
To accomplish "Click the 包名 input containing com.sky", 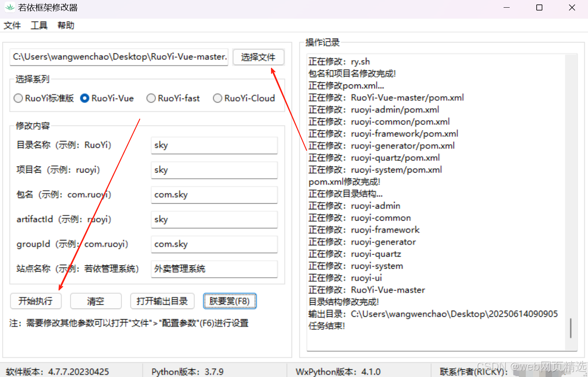I will tap(214, 195).
